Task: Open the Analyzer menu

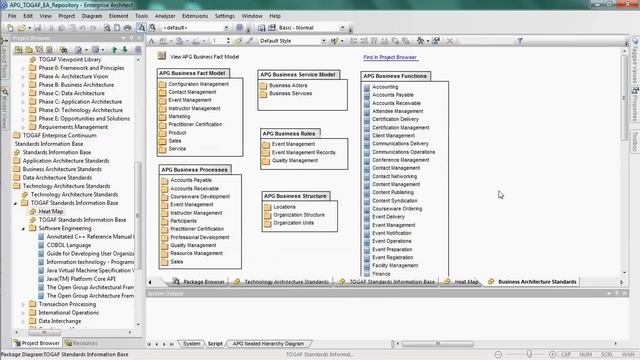Action: 165,16
